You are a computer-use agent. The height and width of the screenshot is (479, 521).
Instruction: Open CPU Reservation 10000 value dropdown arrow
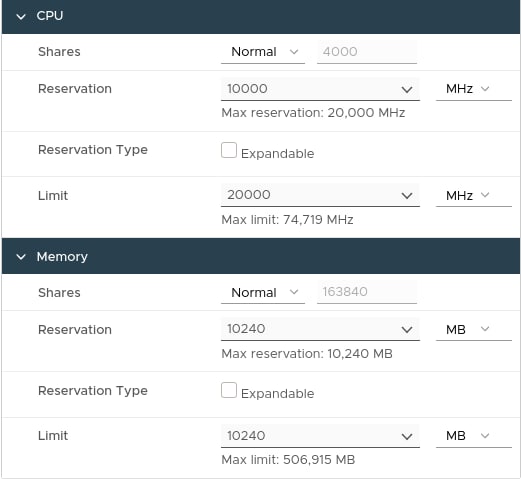pos(407,90)
